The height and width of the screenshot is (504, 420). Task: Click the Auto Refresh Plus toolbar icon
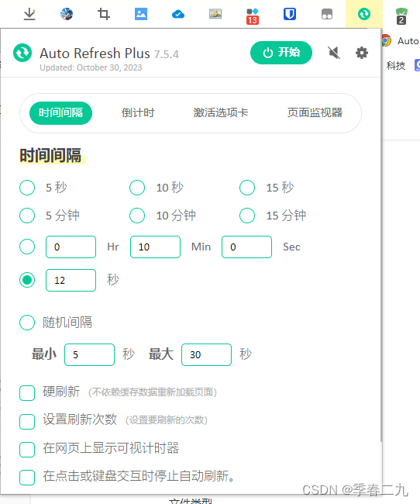tap(364, 14)
